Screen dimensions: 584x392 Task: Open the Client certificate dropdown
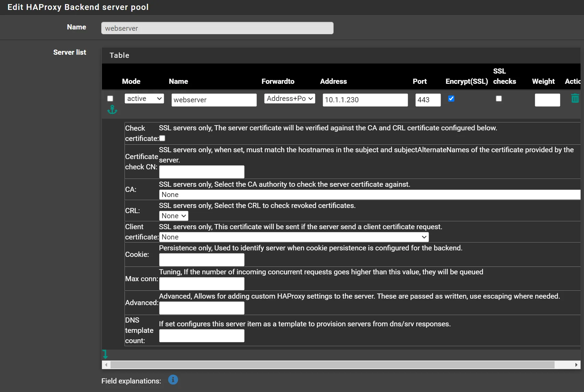[294, 237]
